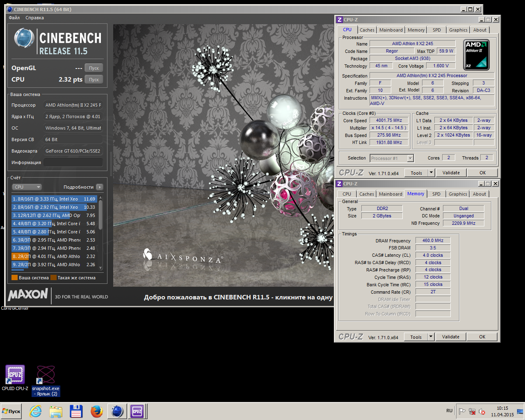Viewport: 525px width, 420px height.
Task: Switch to CPU tab in lower CPU-Z window
Action: tap(347, 194)
